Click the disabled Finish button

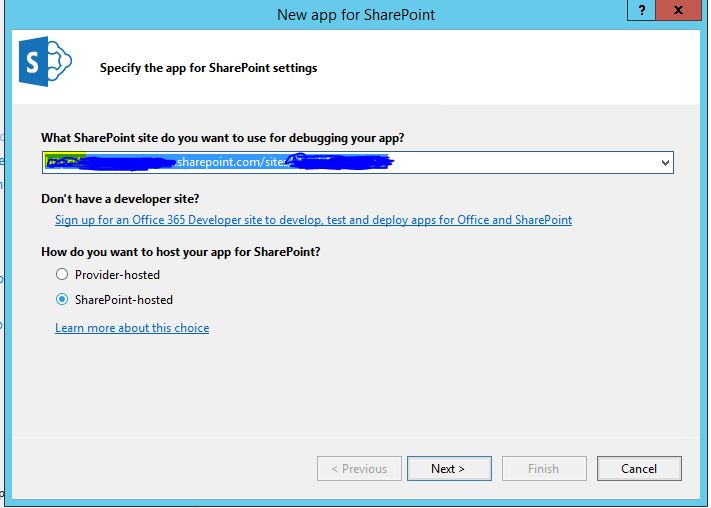pos(544,469)
